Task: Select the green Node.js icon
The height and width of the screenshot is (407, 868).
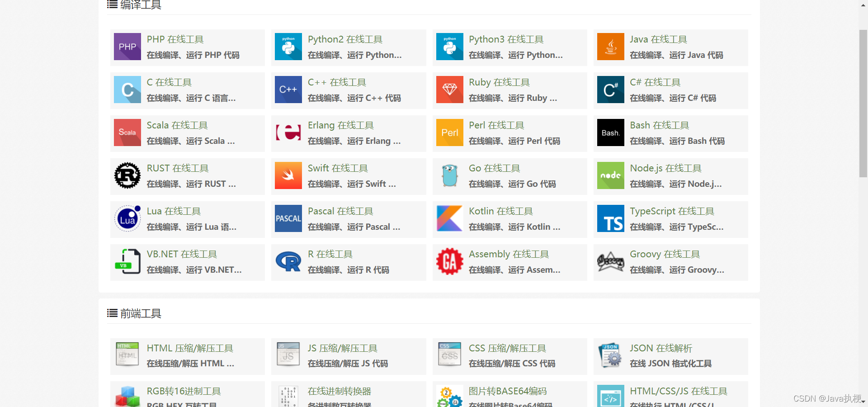Action: (x=611, y=175)
